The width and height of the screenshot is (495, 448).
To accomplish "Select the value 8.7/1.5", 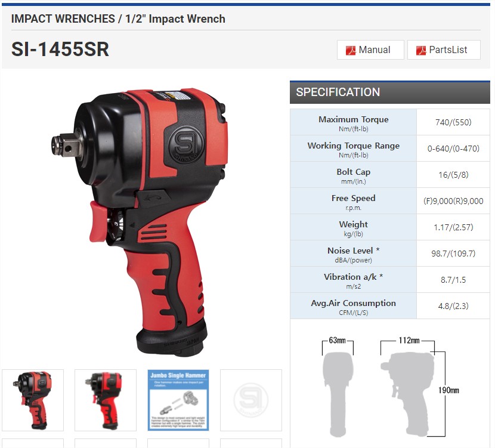I will point(453,280).
